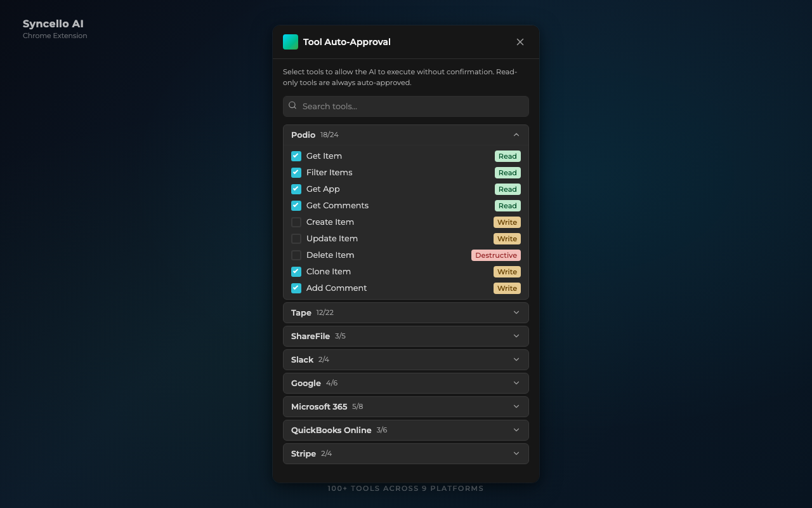Image resolution: width=812 pixels, height=508 pixels.
Task: Click the Read badge beside Get Comments
Action: 507,206
